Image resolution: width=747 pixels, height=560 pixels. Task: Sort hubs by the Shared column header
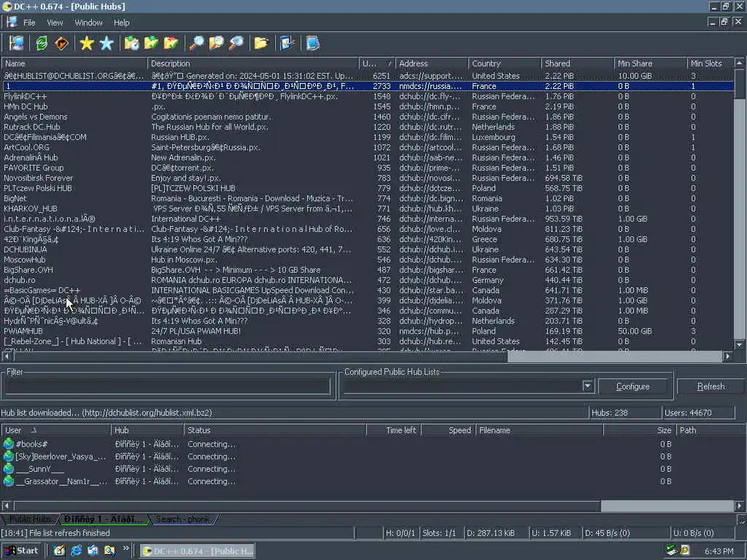click(x=578, y=63)
